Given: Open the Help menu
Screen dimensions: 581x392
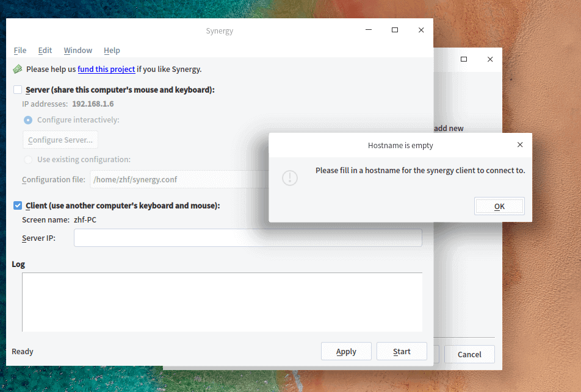Looking at the screenshot, I should coord(112,50).
